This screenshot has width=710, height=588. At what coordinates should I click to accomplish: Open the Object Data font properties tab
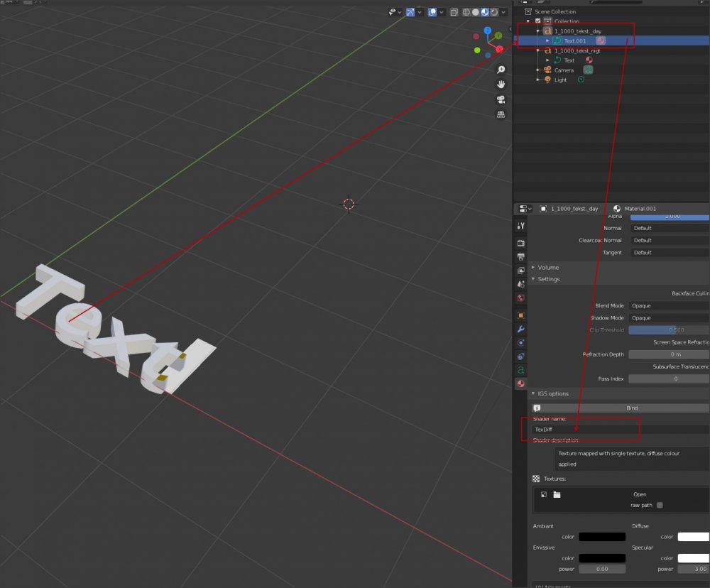coord(521,370)
